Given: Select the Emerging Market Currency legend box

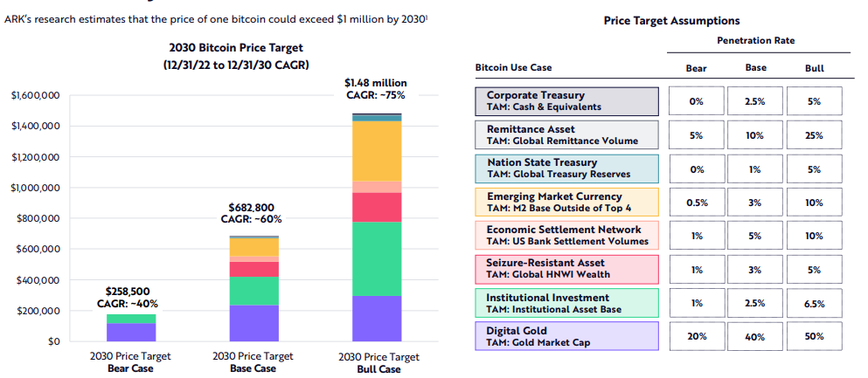Looking at the screenshot, I should [x=566, y=202].
